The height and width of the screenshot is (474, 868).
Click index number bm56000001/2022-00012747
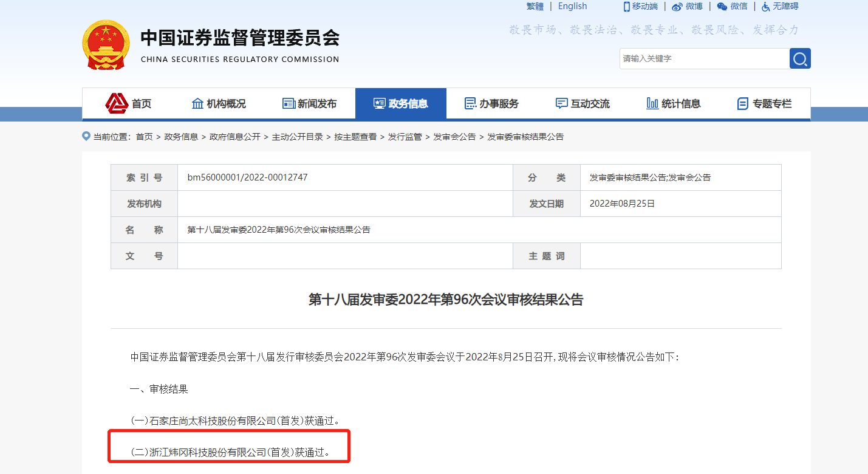[248, 177]
